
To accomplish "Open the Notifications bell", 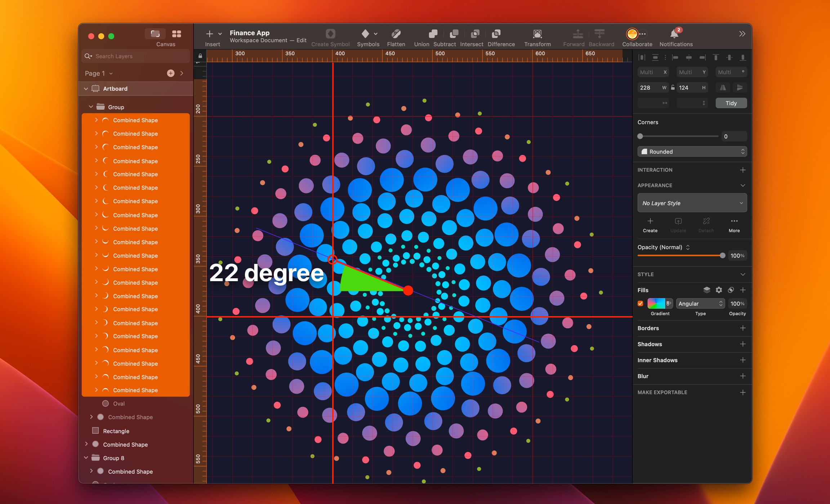I will tap(675, 34).
